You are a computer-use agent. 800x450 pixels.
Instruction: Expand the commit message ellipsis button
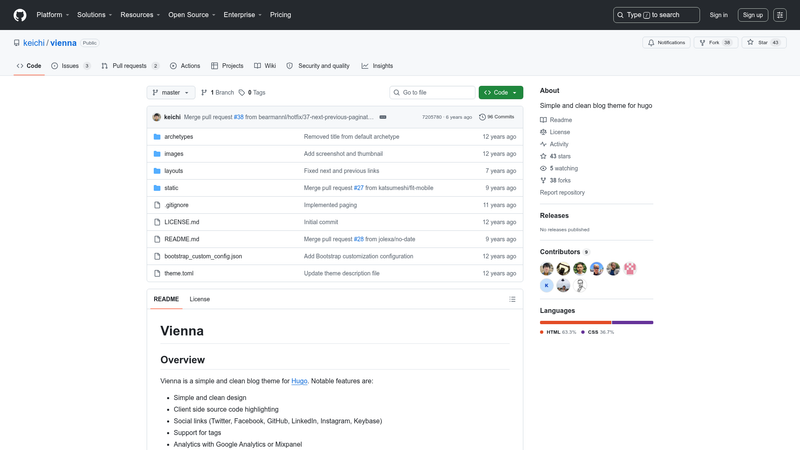383,117
